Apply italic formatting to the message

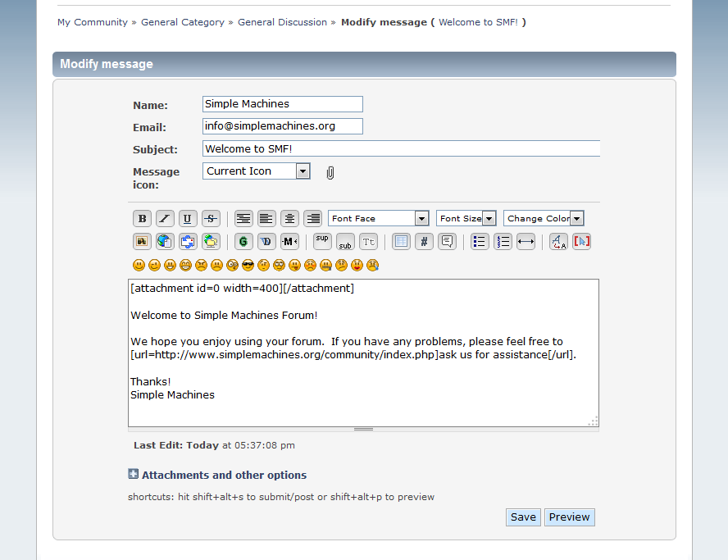[165, 218]
